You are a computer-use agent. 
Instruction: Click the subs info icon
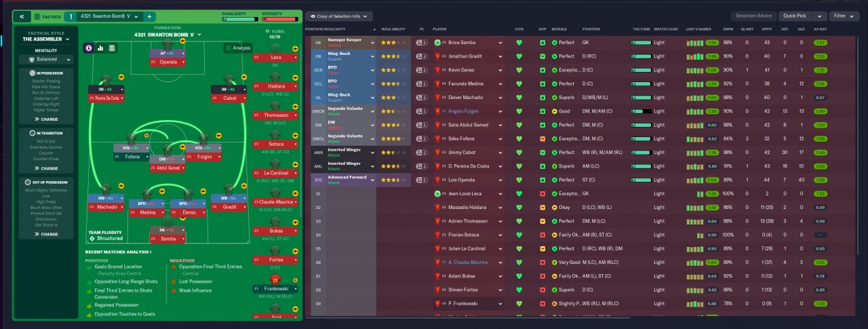(269, 31)
